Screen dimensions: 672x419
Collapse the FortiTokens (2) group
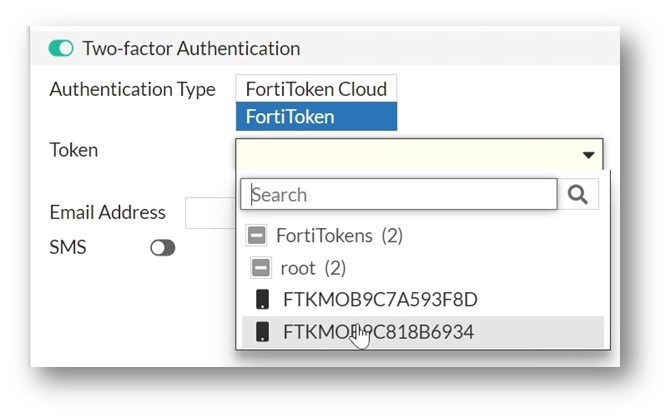click(256, 235)
